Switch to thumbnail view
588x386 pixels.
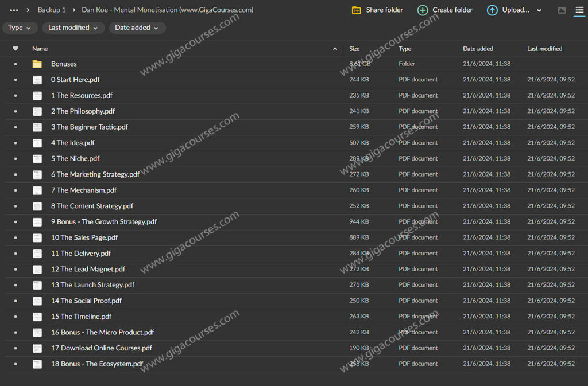(x=562, y=10)
